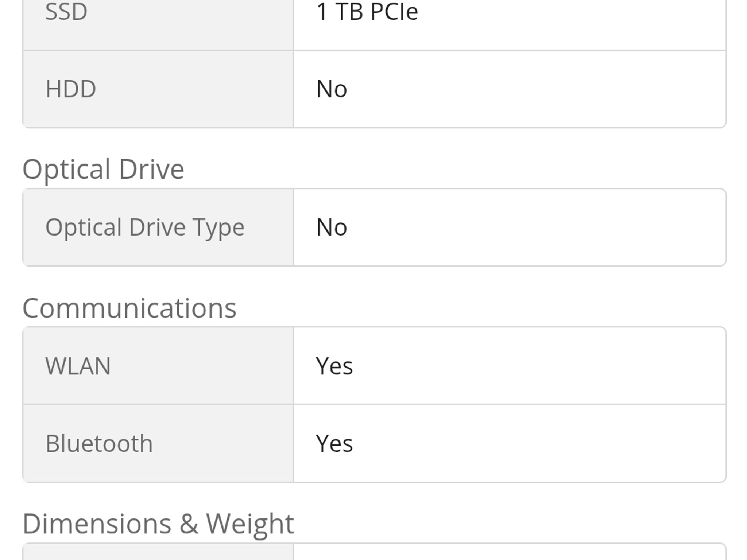747x560 pixels.
Task: Click the Bluetooth row label
Action: coord(99,443)
